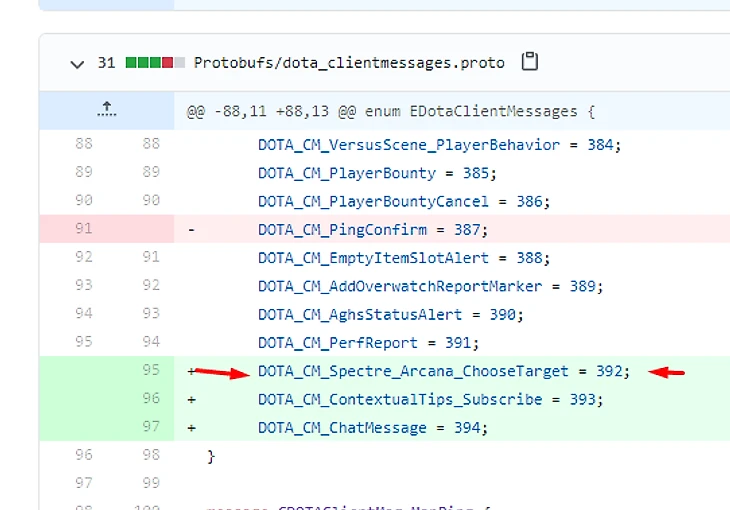This screenshot has height=510, width=730.
Task: Collapse the dota_clientmessages.proto file diff
Action: pyautogui.click(x=77, y=63)
